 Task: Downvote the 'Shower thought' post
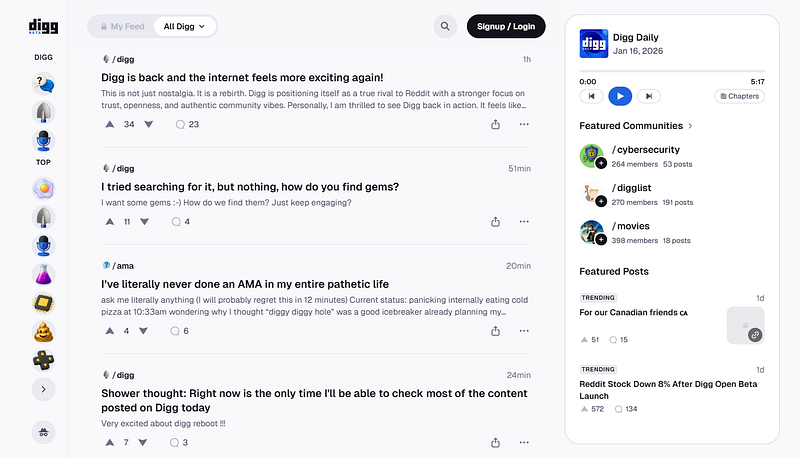tap(143, 443)
